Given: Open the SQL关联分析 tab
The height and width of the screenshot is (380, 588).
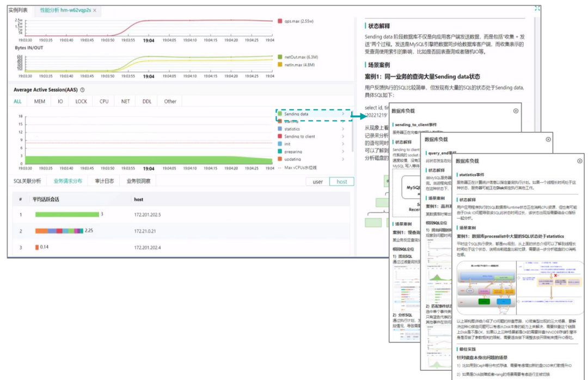Looking at the screenshot, I should (27, 181).
